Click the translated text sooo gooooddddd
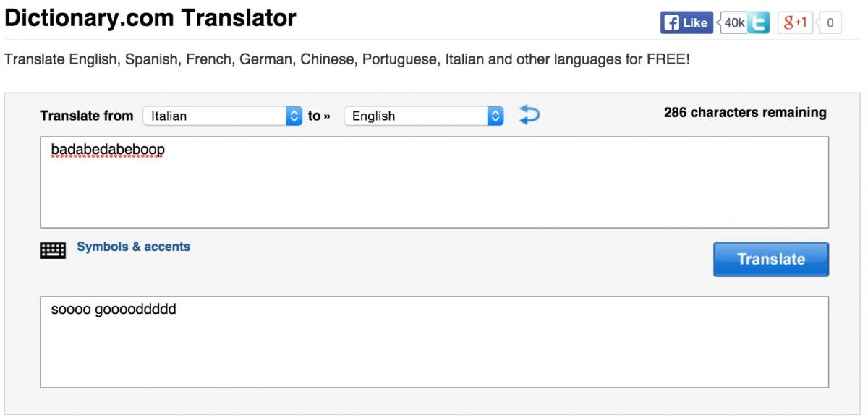This screenshot has width=868, height=418. [x=114, y=310]
